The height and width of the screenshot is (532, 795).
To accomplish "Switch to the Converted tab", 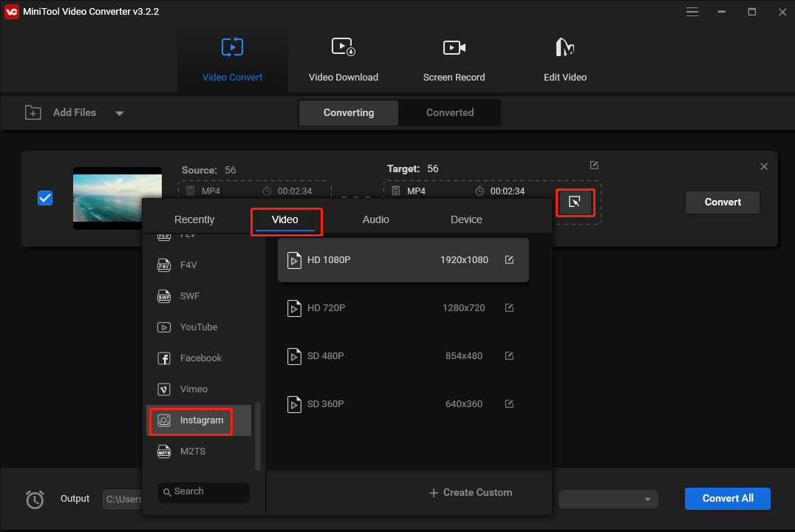I will [450, 112].
